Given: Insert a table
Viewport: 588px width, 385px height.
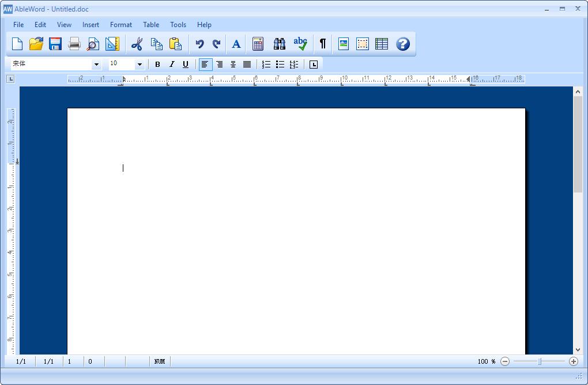Looking at the screenshot, I should click(x=382, y=44).
